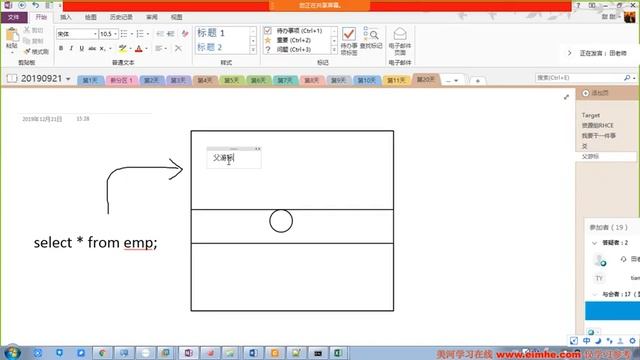Expand the tags gallery
The width and height of the screenshot is (640, 360).
[334, 50]
